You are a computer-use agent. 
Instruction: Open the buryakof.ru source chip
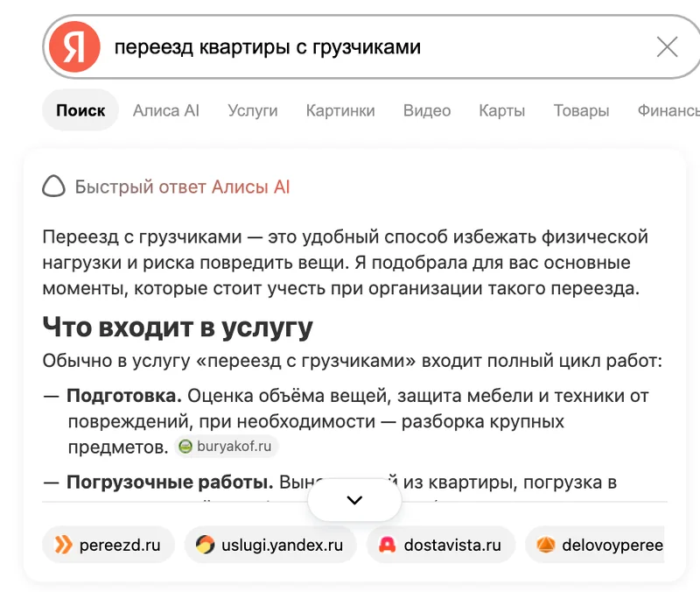coord(226,446)
